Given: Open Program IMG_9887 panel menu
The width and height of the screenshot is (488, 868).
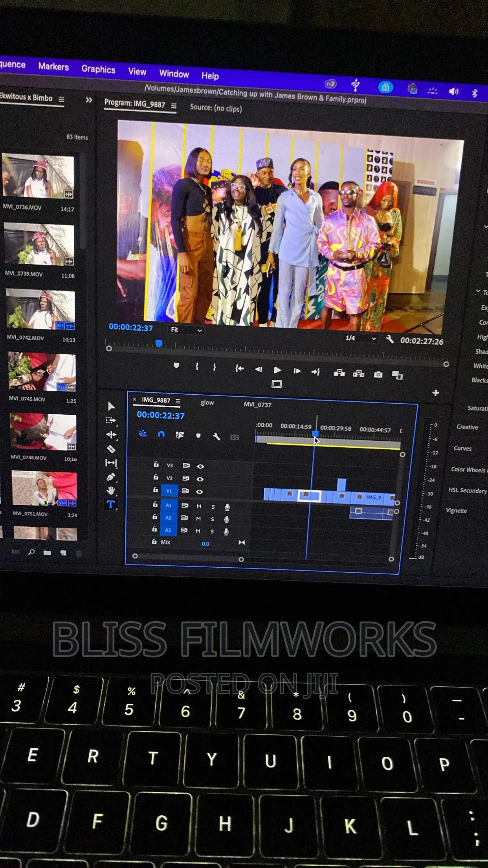Looking at the screenshot, I should click(174, 106).
